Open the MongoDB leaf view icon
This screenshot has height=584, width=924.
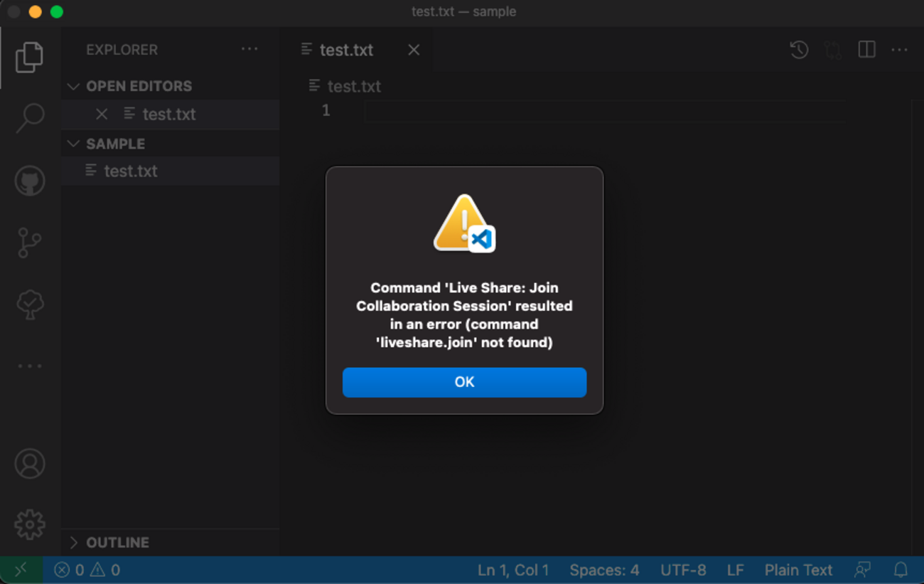click(30, 304)
